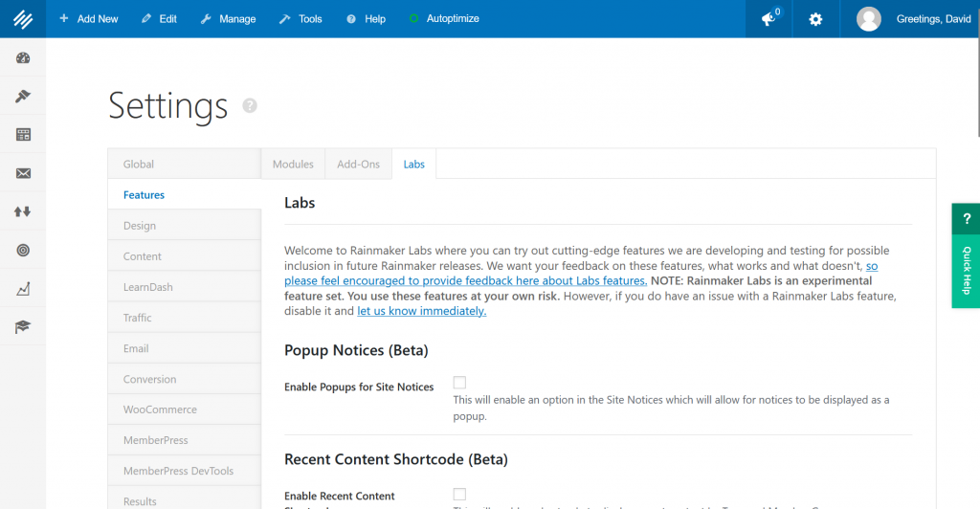Select MemberPress in settings sidebar
Viewport: 980px width, 509px height.
(x=185, y=440)
